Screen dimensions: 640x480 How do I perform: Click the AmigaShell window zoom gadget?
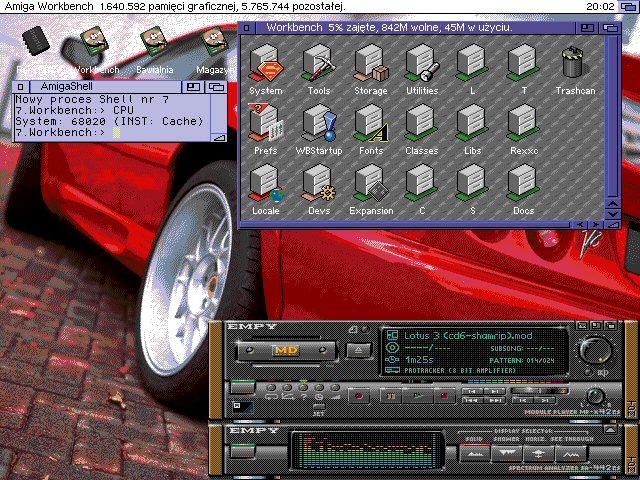click(x=193, y=87)
